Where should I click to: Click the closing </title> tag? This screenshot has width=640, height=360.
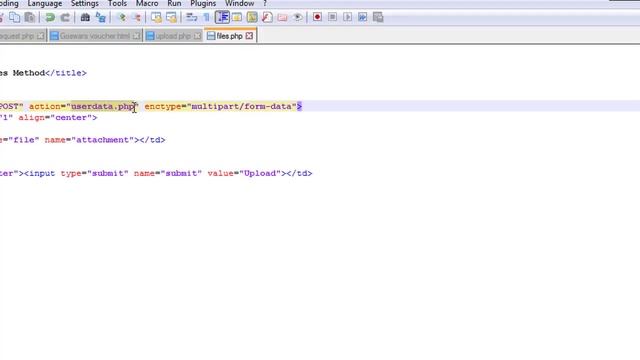tap(66, 73)
